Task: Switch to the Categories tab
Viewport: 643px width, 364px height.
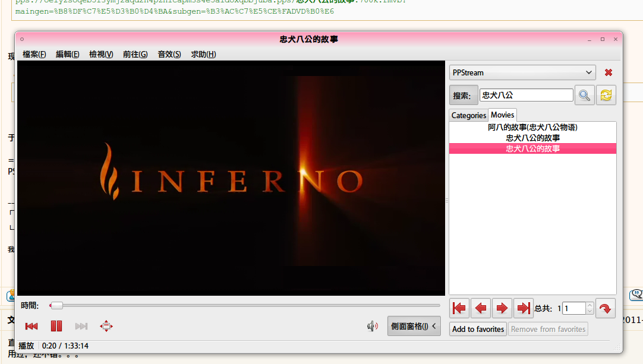Action: point(469,116)
